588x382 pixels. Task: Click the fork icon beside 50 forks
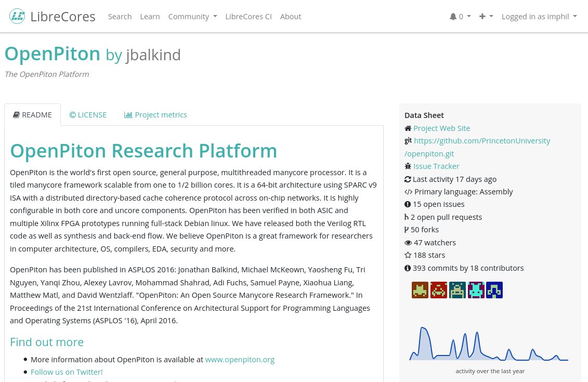click(x=407, y=230)
